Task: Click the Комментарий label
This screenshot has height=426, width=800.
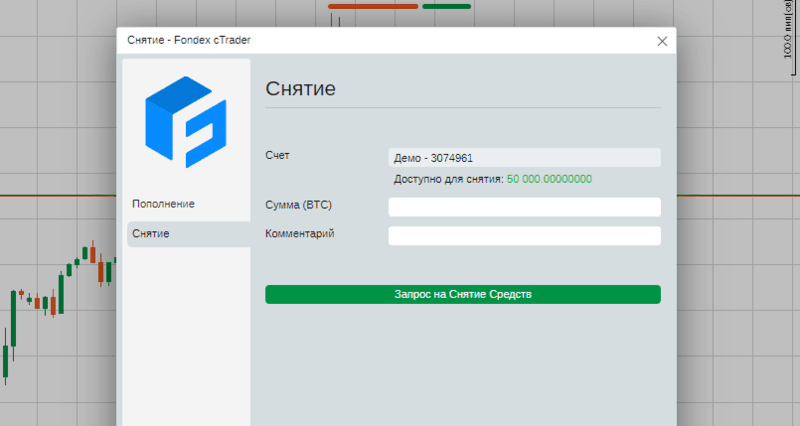Action: [299, 234]
